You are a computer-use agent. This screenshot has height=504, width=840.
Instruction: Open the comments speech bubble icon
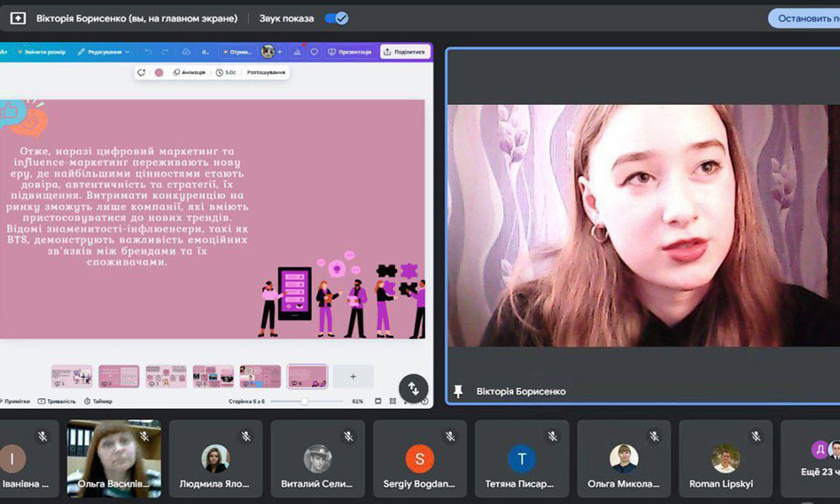coord(313,51)
